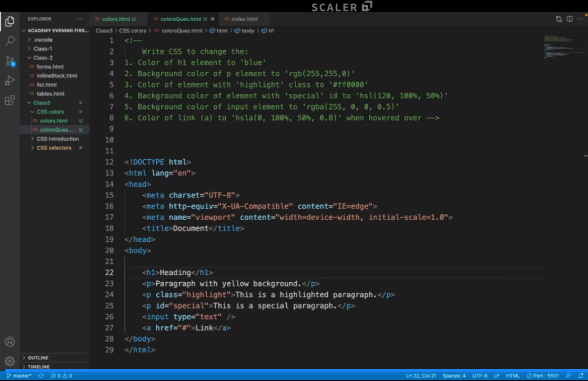Viewport: 588px width, 381px height.
Task: Close the colorsQues.html tab
Action: (212, 19)
